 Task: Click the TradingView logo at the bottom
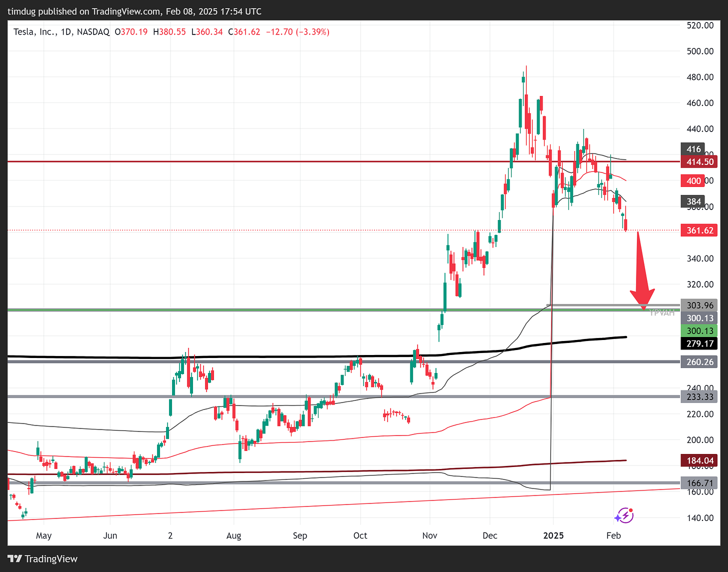(x=42, y=558)
